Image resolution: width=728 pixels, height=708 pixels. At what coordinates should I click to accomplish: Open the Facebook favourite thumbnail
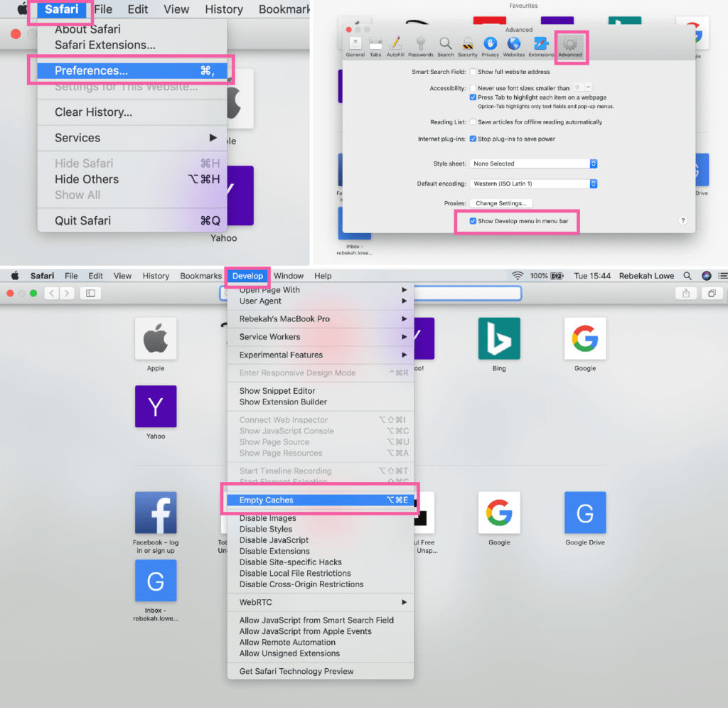click(156, 513)
